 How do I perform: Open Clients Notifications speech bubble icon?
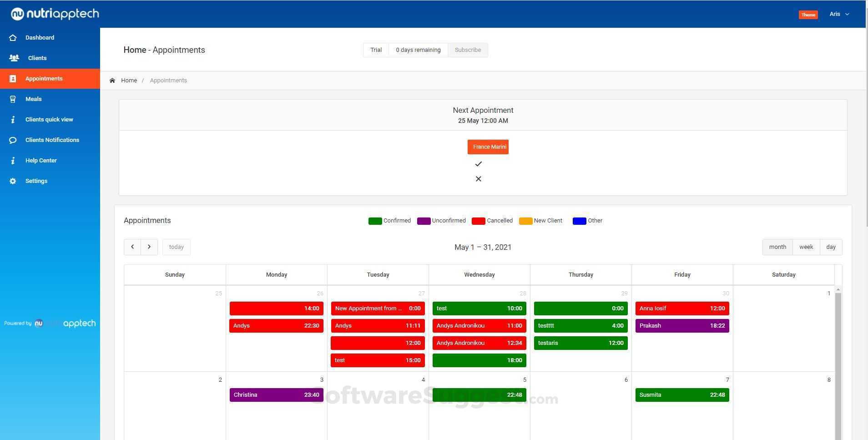pos(13,140)
